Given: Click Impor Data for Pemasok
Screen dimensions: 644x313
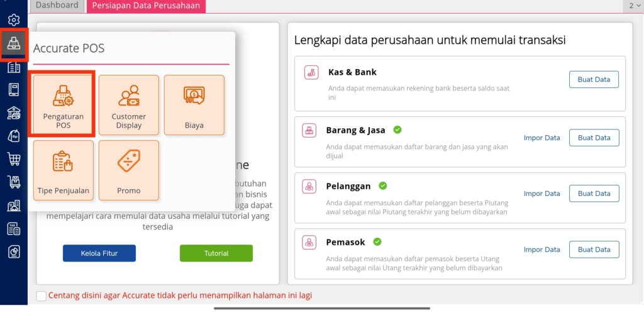Looking at the screenshot, I should tap(541, 250).
